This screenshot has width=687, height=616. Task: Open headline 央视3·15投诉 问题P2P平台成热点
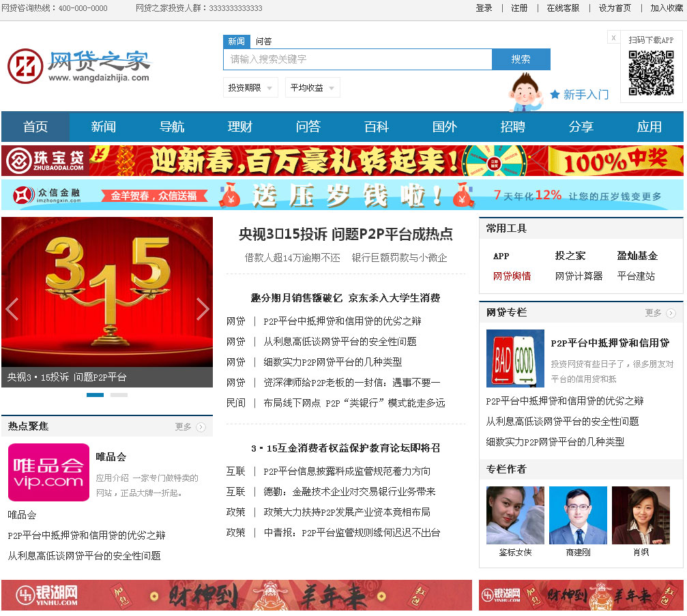[x=346, y=234]
